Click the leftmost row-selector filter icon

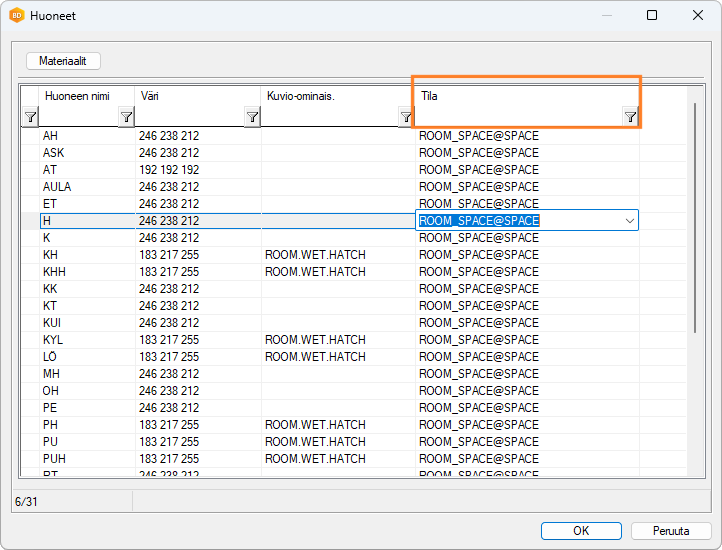[29, 117]
